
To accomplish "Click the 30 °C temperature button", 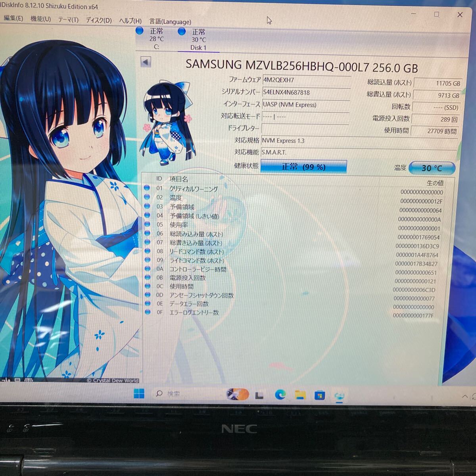I will [432, 168].
